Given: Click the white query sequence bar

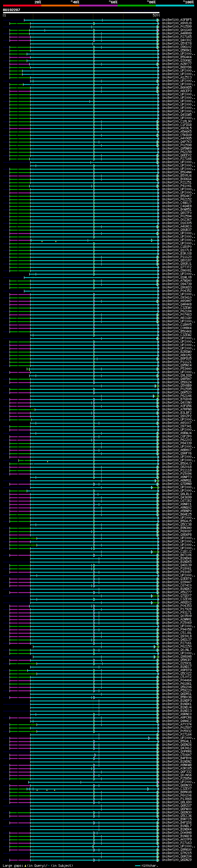Looking at the screenshot, I should coord(81,12).
